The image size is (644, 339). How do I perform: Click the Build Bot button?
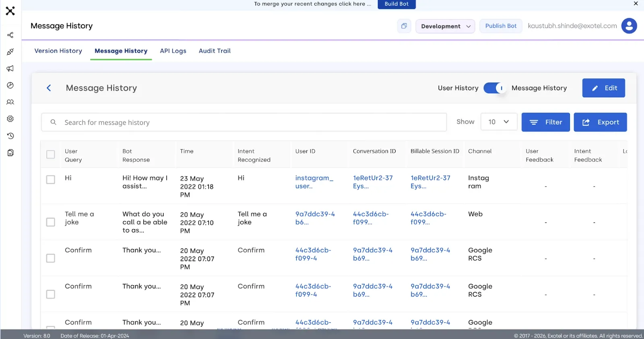[396, 4]
